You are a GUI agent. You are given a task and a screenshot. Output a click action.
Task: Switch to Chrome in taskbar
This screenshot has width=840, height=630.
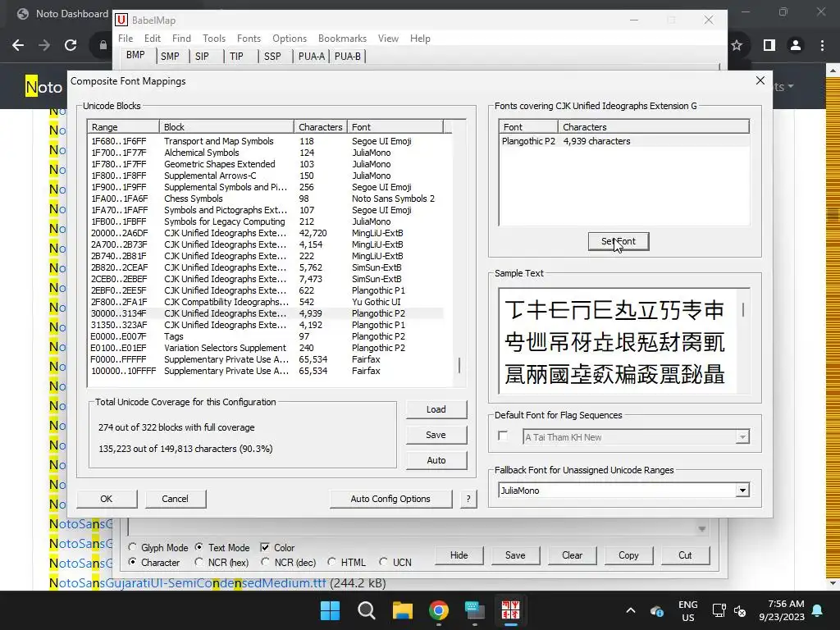pyautogui.click(x=439, y=610)
